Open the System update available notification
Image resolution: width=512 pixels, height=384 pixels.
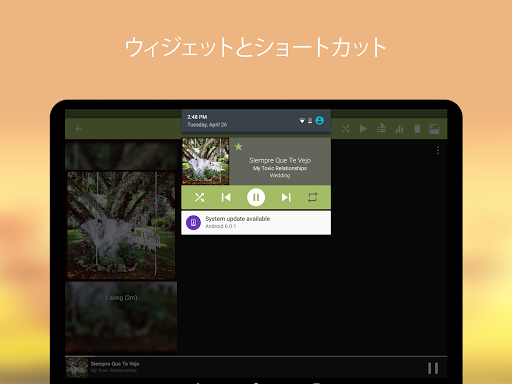(256, 223)
